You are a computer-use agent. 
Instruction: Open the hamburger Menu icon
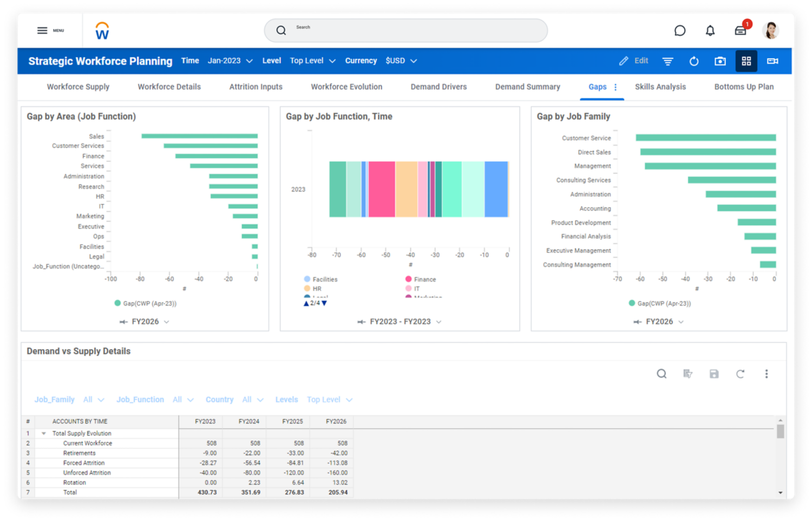(x=42, y=30)
